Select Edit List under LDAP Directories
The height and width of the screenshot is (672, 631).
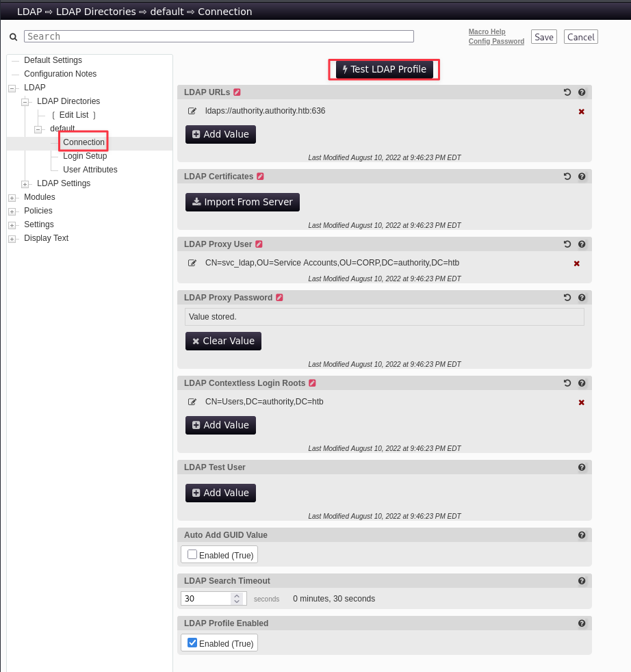[x=74, y=115]
